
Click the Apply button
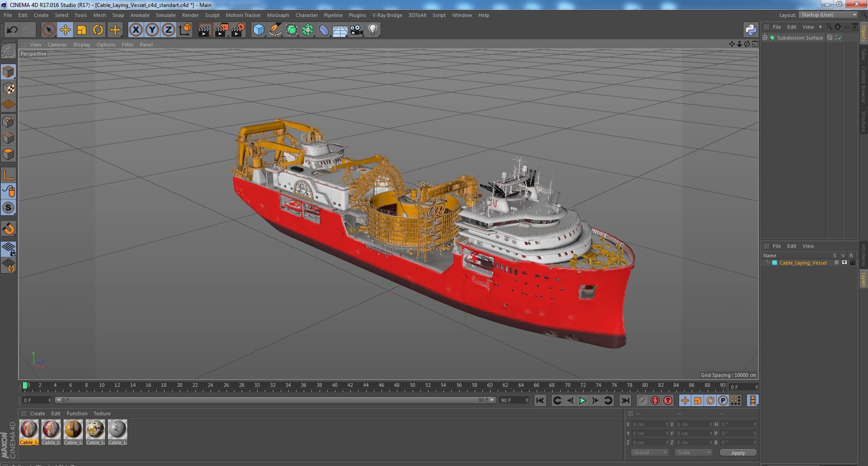[738, 452]
